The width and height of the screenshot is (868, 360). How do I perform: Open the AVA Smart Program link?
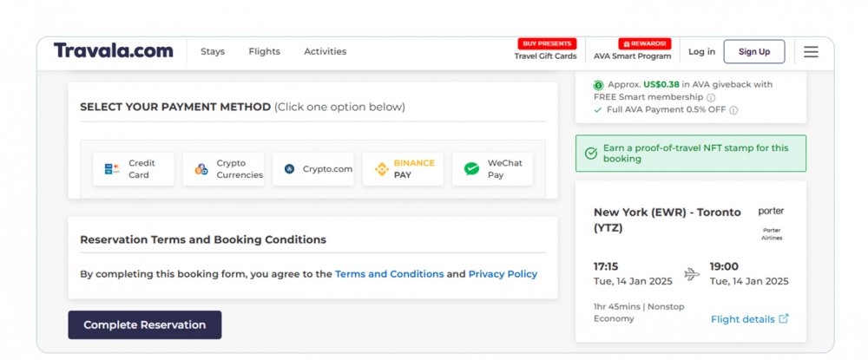click(x=632, y=56)
